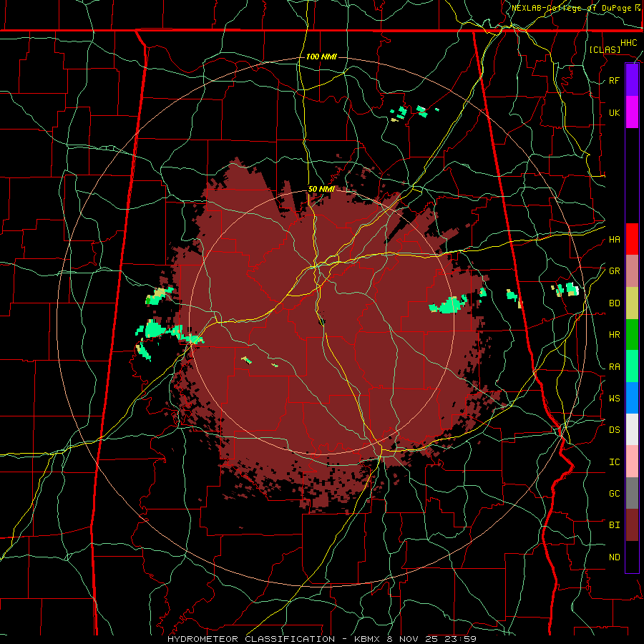Click the DS legend label
Image resolution: width=644 pixels, height=644 pixels.
tap(614, 430)
